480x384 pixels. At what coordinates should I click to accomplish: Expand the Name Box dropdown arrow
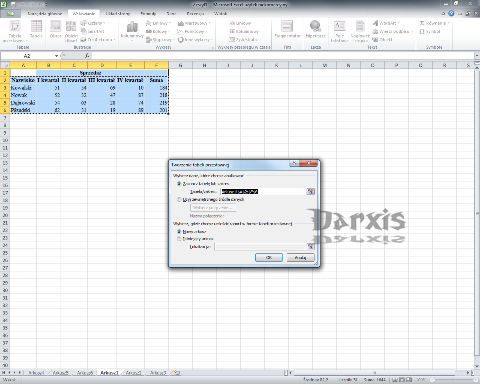56,56
